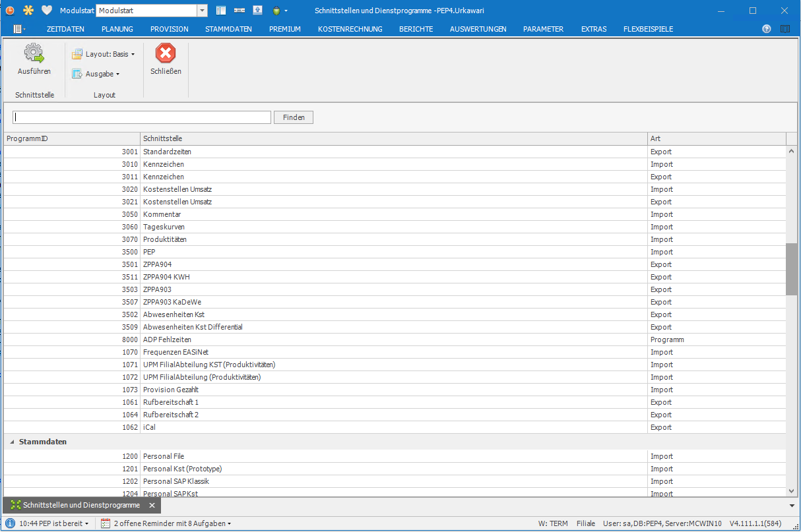This screenshot has width=801, height=532.
Task: Click the red Schließen icon
Action: tap(166, 54)
